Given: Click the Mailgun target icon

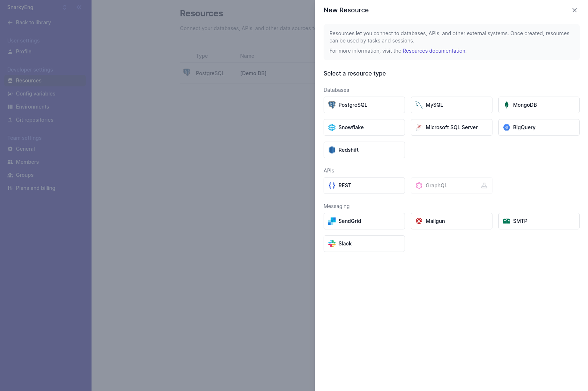Looking at the screenshot, I should tap(419, 221).
